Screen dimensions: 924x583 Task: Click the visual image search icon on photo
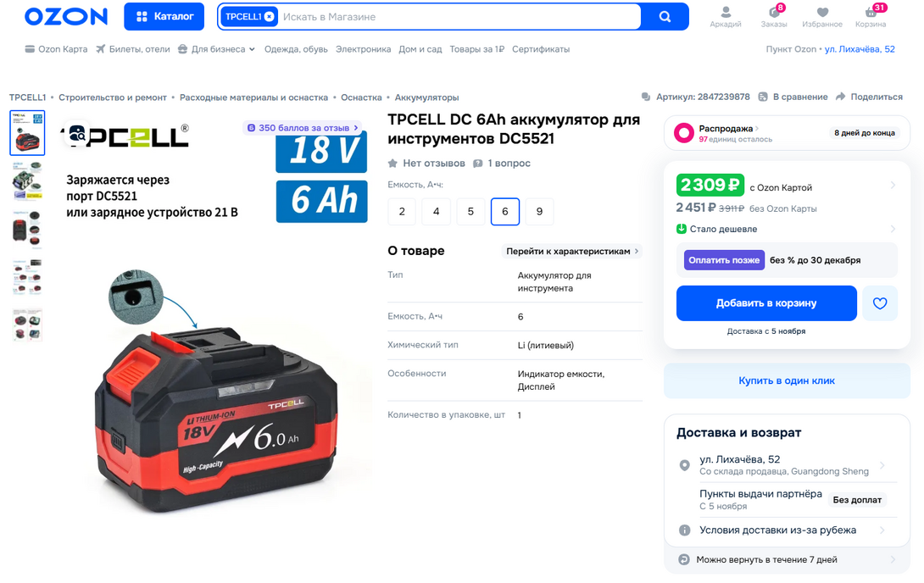click(77, 134)
